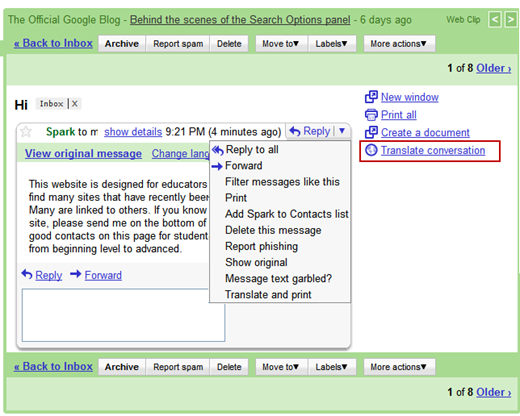The image size is (520, 416).
Task: Remove the Inbox label with the X
Action: [x=75, y=104]
